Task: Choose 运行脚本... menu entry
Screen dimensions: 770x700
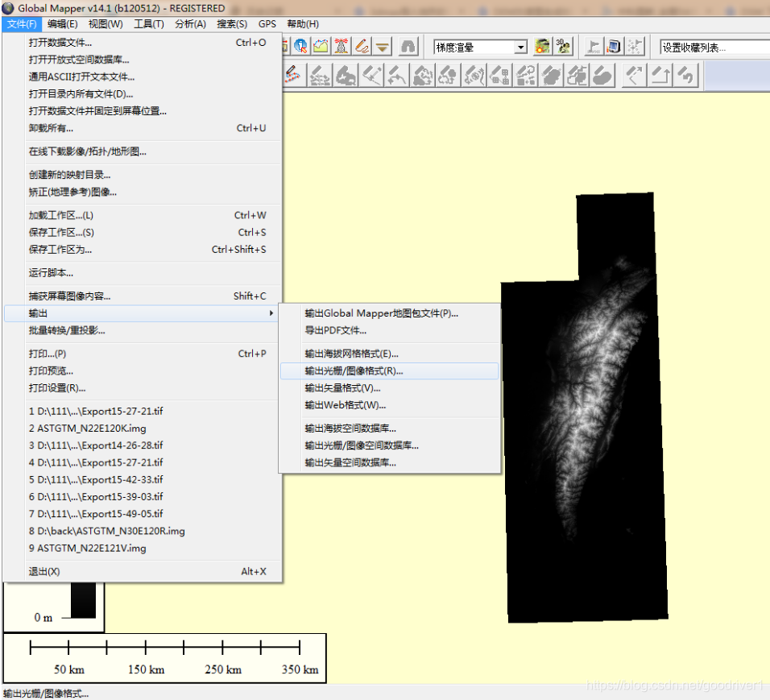Action: coord(143,272)
